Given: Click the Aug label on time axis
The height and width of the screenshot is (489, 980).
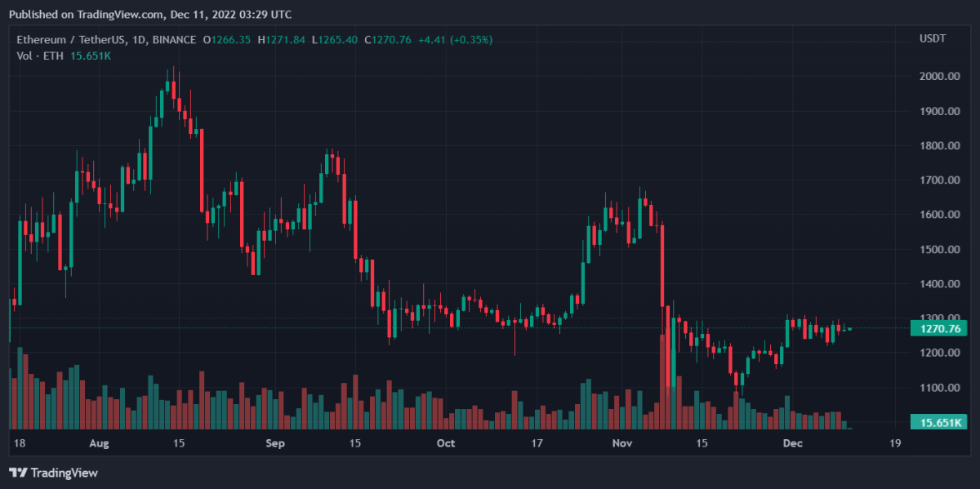Looking at the screenshot, I should (x=99, y=443).
